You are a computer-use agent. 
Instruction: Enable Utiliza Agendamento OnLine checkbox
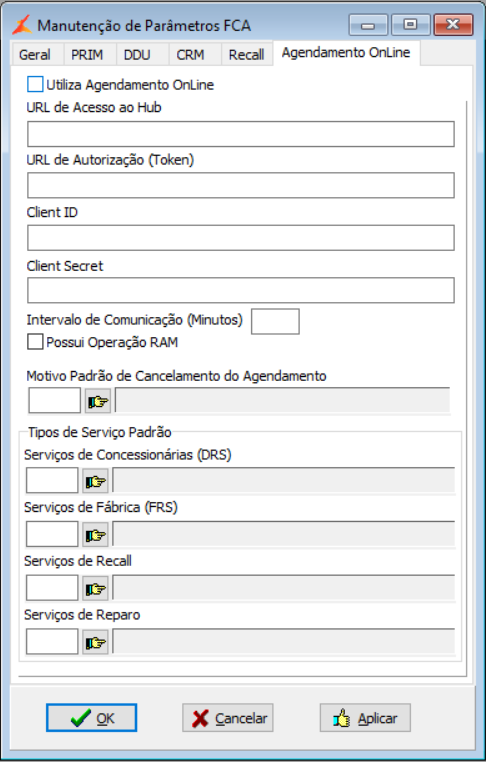(35, 85)
